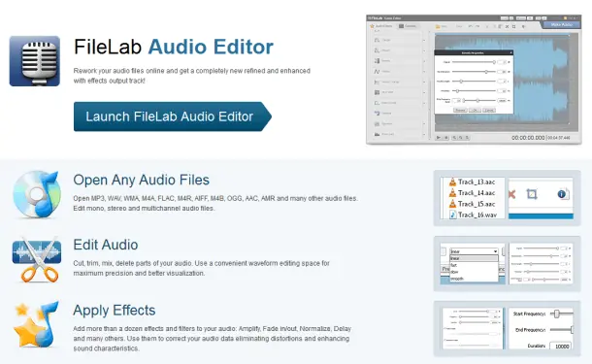Click the stars and music note icon

(36, 324)
